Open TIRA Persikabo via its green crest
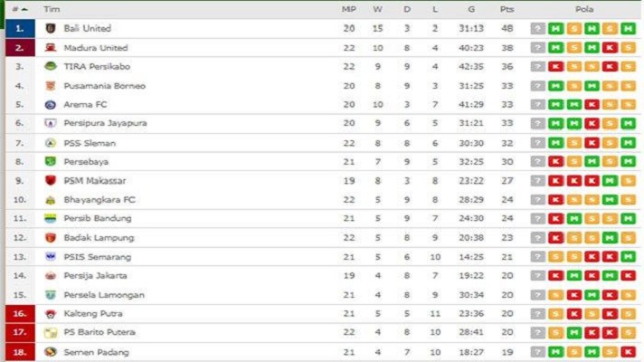 coord(51,66)
